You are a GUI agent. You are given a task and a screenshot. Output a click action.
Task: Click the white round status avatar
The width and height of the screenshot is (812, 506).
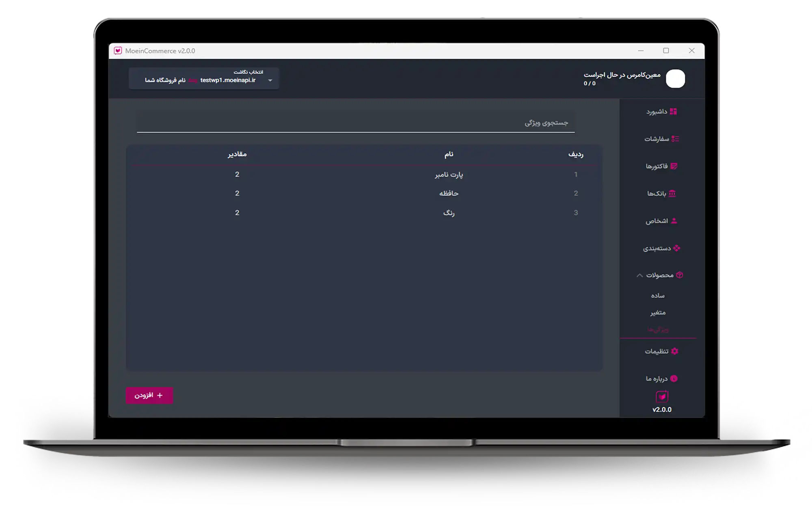(x=675, y=79)
